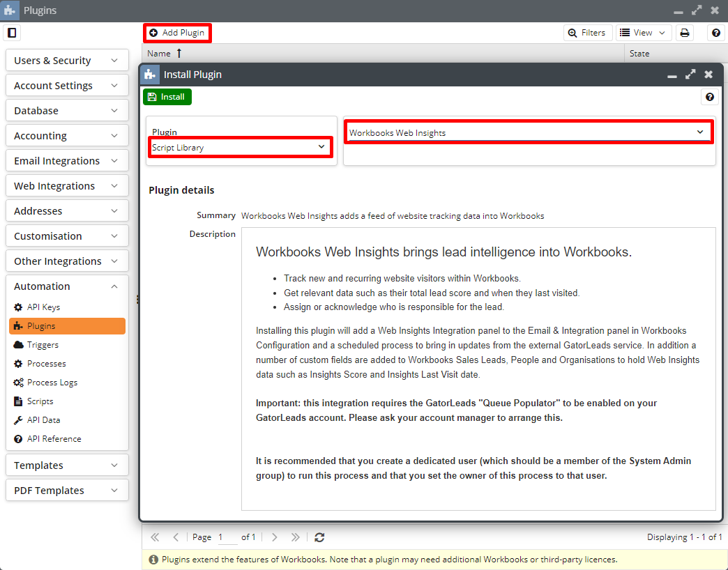Expand the Email Integrations section

pyautogui.click(x=67, y=160)
